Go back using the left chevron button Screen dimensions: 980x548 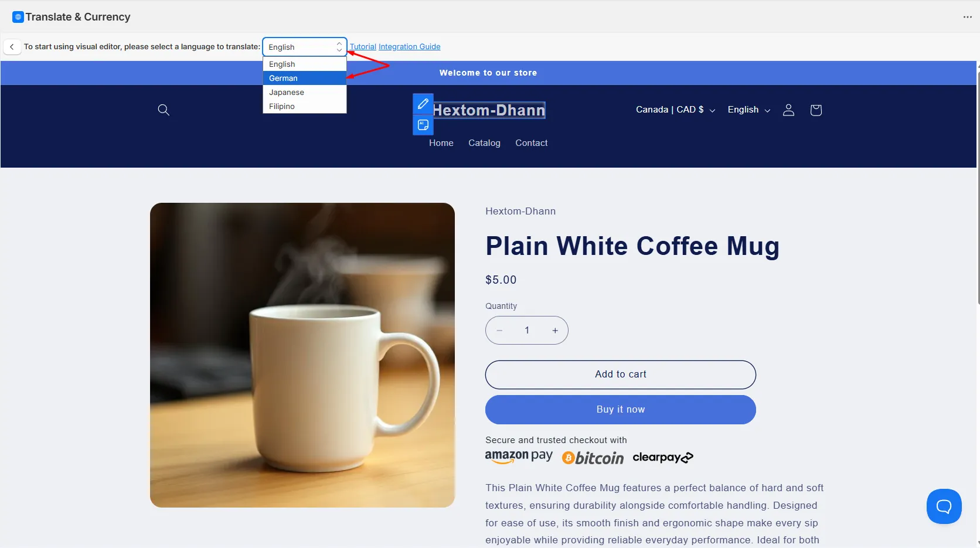coord(12,47)
